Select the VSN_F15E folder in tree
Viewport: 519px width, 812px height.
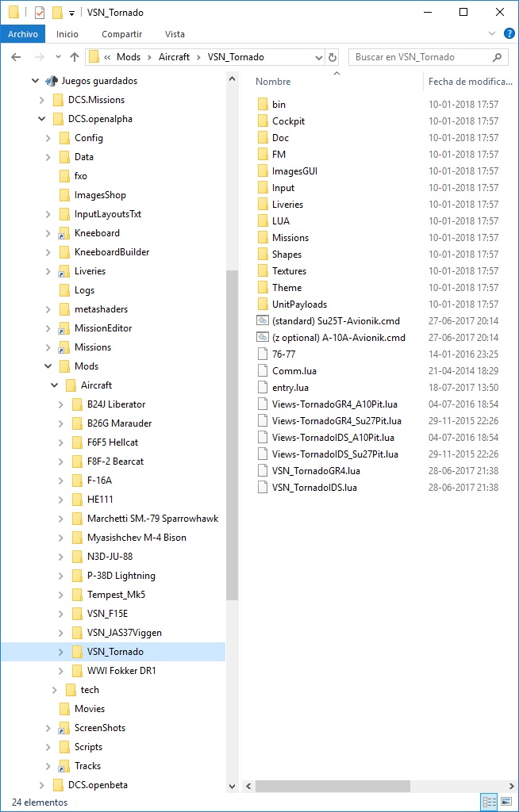107,614
